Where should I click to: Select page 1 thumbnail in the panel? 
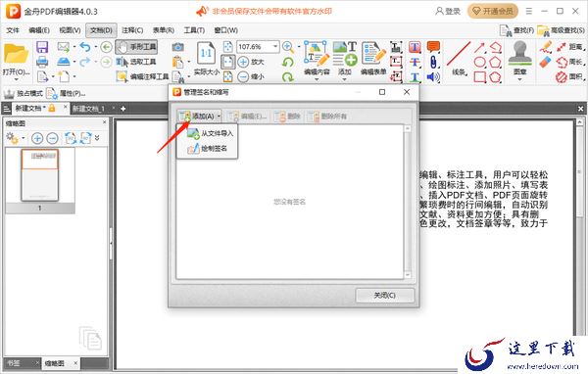pos(40,175)
